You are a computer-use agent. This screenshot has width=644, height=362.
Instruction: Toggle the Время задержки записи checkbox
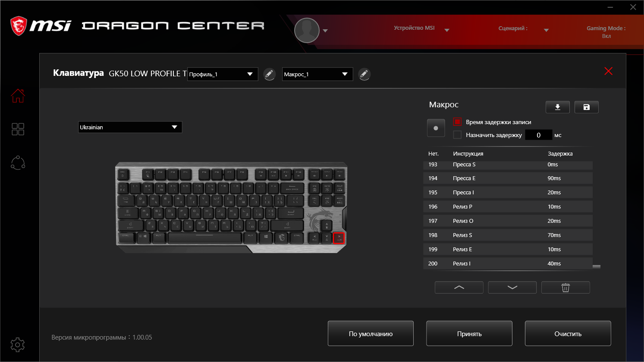pos(457,122)
